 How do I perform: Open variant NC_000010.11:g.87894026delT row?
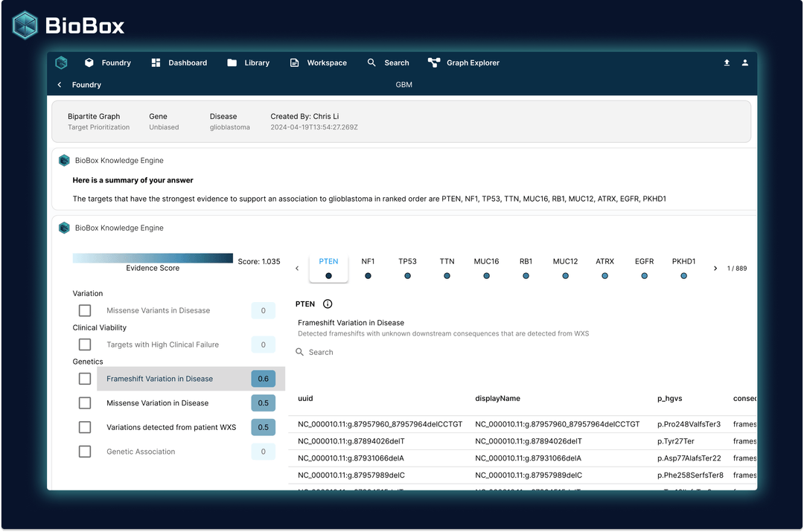click(x=522, y=441)
